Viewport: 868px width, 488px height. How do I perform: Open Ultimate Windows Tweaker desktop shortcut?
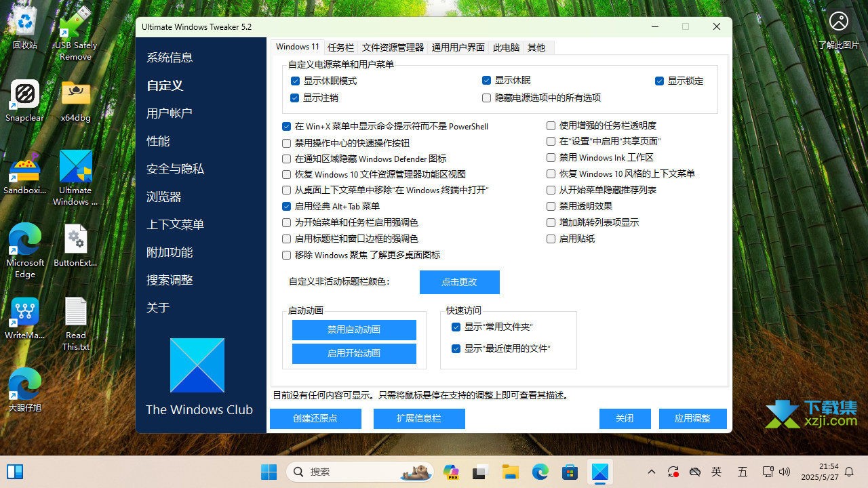75,178
